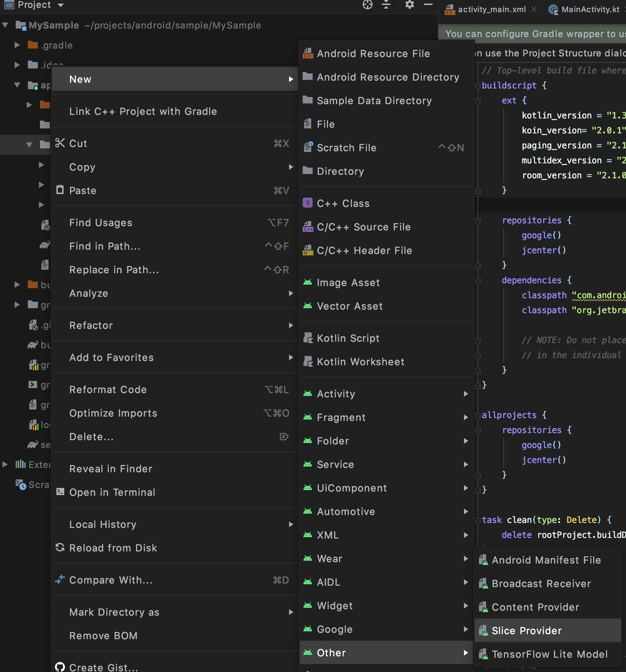The height and width of the screenshot is (672, 626).
Task: Open the New submenu entry
Action: click(175, 79)
